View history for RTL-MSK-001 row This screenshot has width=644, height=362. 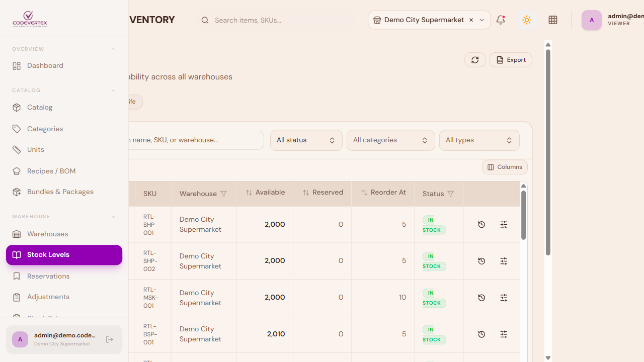[481, 298]
